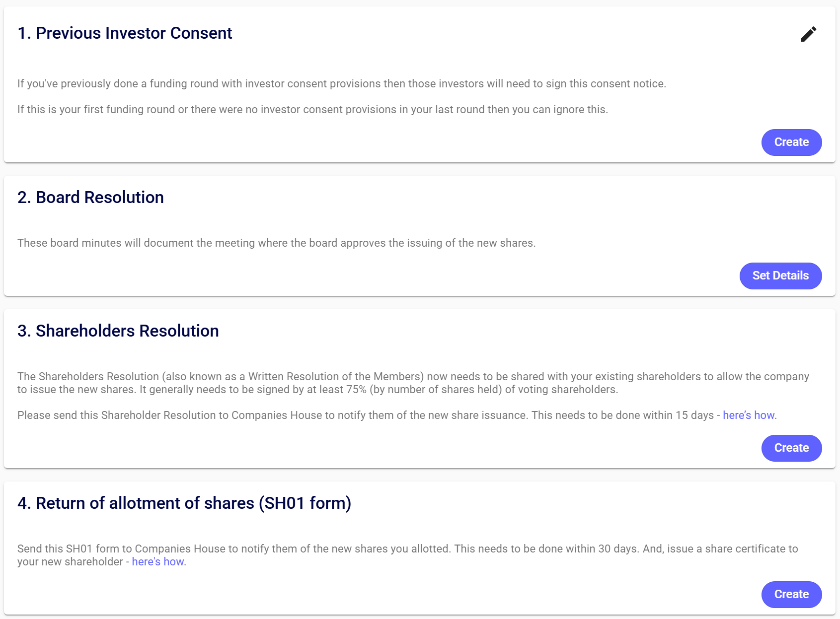The height and width of the screenshot is (619, 840).
Task: Click the "These board minutes will document" description
Action: click(x=276, y=243)
